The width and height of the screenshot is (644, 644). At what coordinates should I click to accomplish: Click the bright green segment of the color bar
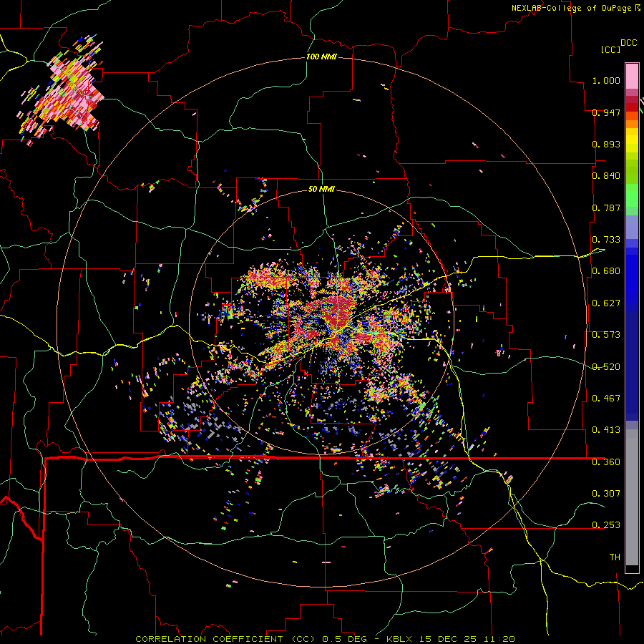(x=632, y=195)
